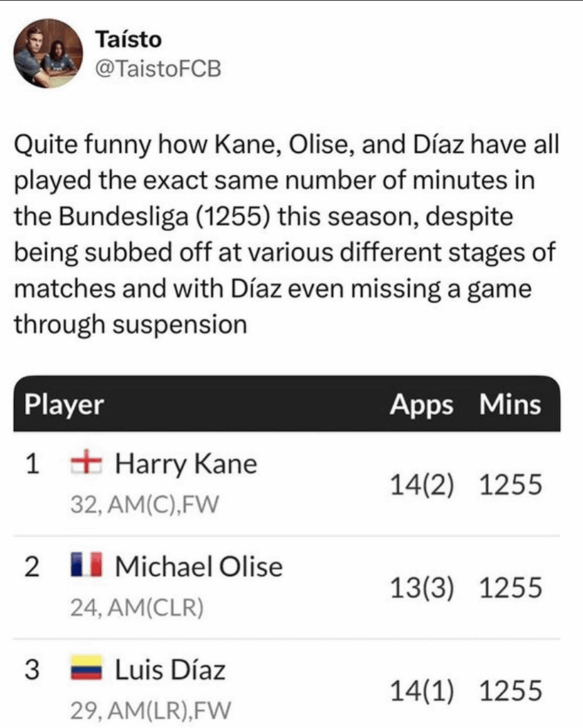This screenshot has height=728, width=583.
Task: Open the Taísto display name link
Action: pos(129,39)
